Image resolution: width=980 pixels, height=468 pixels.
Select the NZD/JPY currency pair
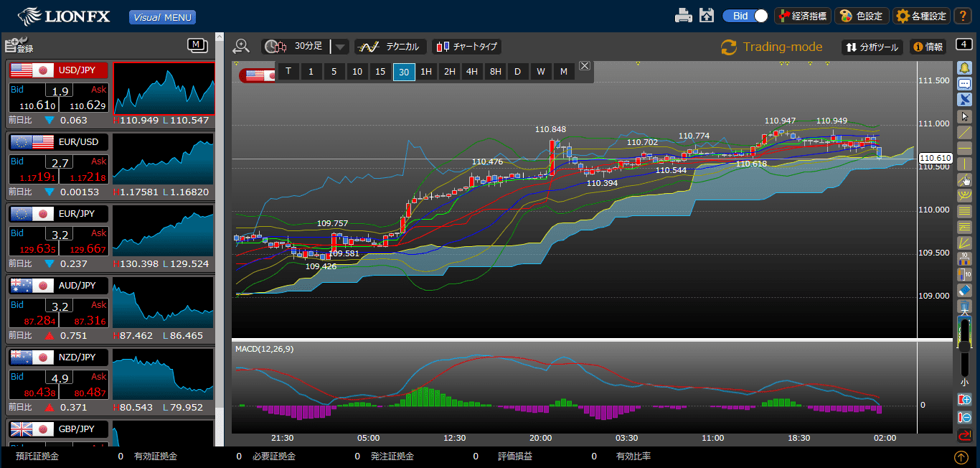[x=58, y=357]
